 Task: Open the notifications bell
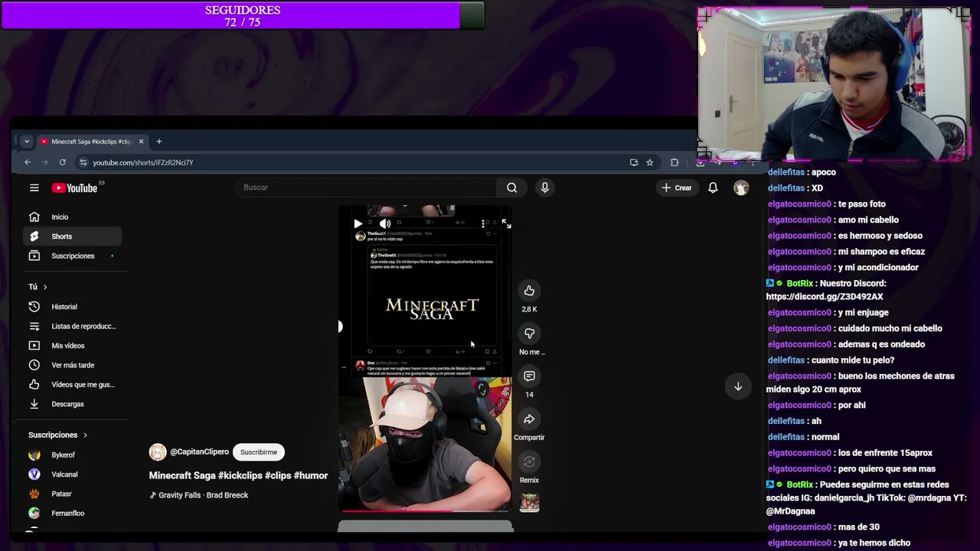[713, 187]
